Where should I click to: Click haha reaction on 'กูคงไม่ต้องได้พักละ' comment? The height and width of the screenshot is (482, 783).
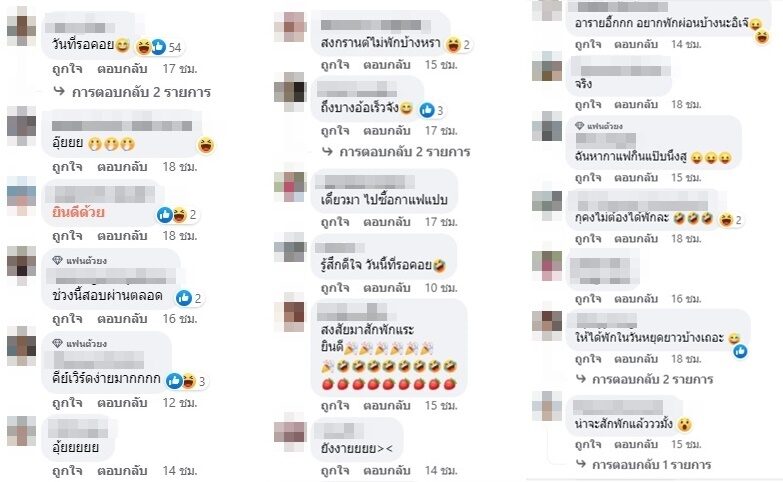point(726,220)
